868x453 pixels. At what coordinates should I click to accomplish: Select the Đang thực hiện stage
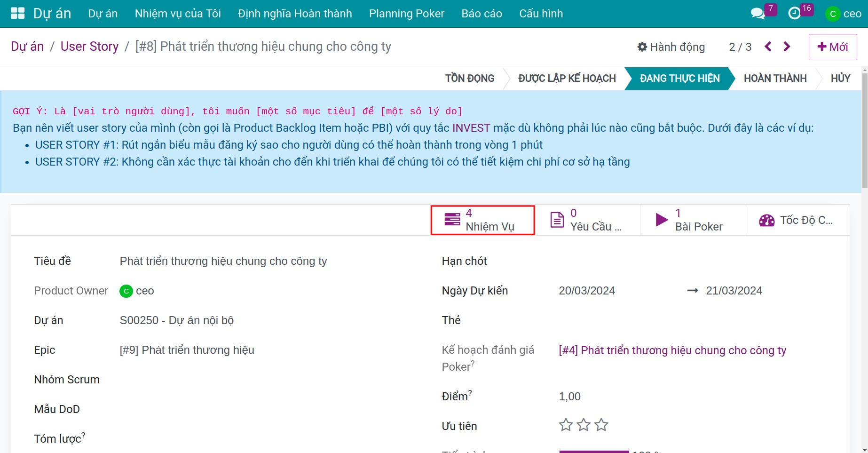click(679, 78)
